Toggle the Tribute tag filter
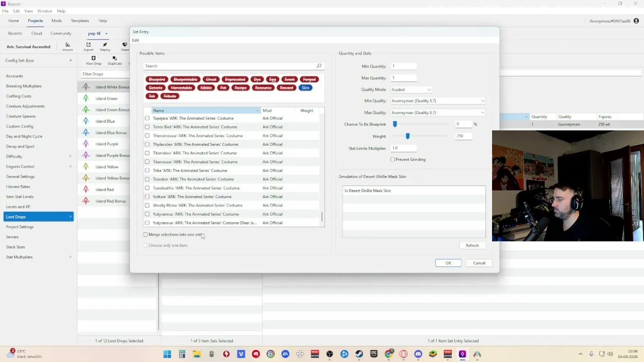644x362 pixels. pyautogui.click(x=170, y=96)
